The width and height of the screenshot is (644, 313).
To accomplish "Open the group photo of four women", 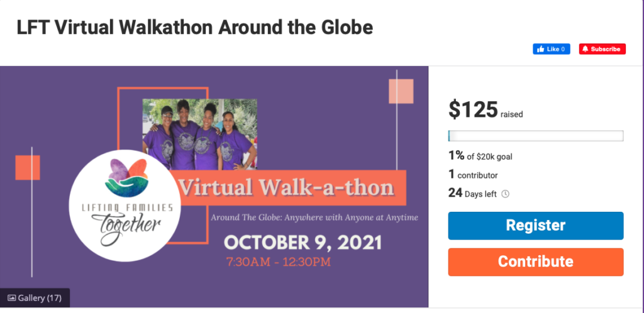I will click(199, 133).
